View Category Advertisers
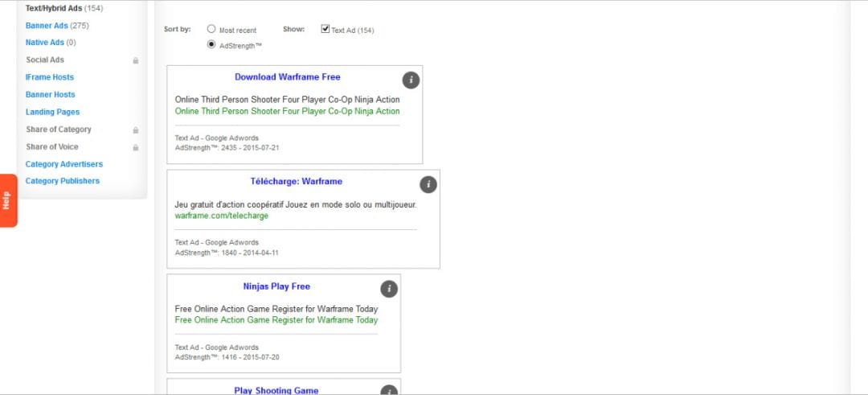 [64, 164]
